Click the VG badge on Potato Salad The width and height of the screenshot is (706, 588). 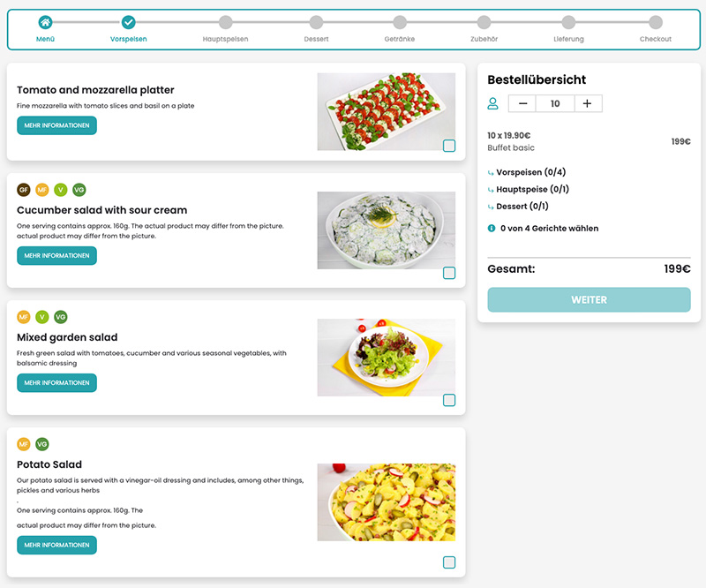pyautogui.click(x=41, y=444)
